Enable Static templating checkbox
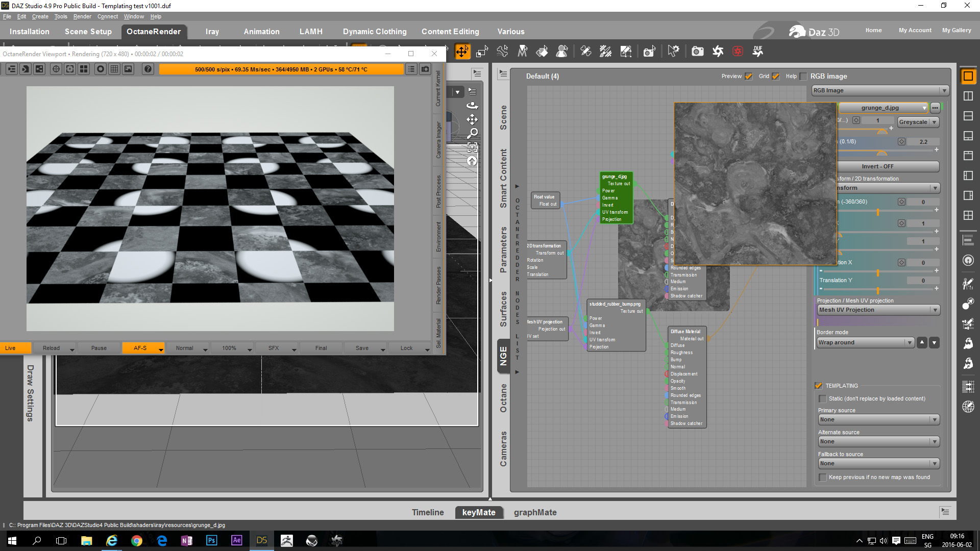The image size is (980, 551). click(x=822, y=398)
